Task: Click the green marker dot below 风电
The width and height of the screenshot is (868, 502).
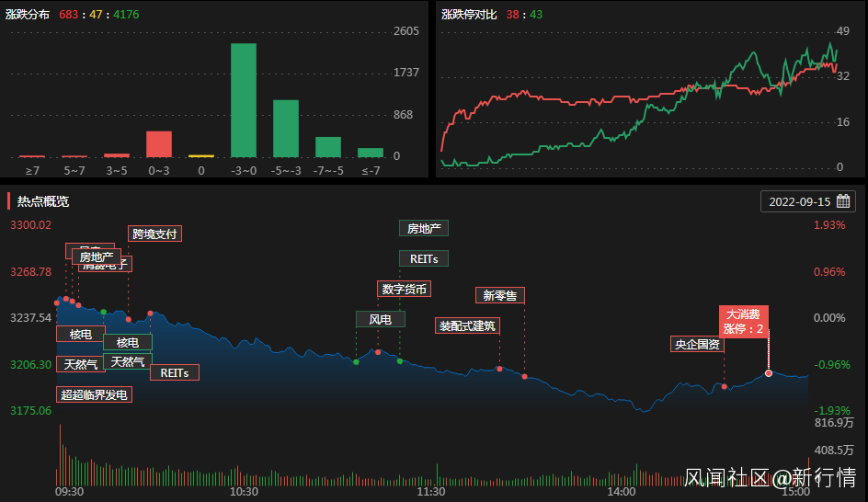Action: coord(356,362)
